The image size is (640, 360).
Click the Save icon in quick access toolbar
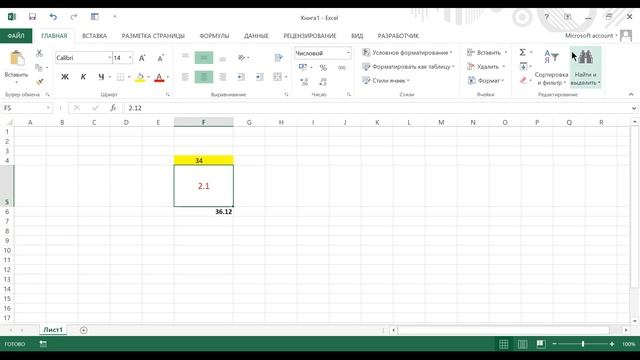tap(32, 17)
